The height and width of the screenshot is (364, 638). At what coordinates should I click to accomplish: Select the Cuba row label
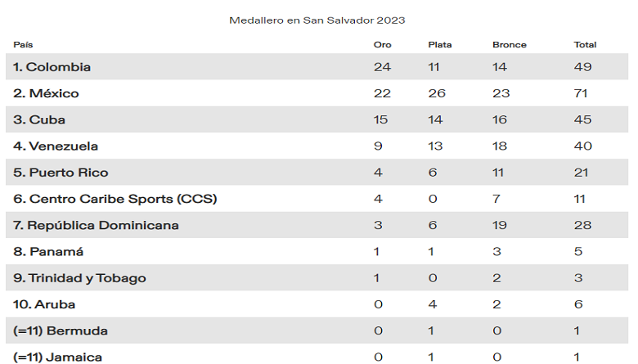39,120
